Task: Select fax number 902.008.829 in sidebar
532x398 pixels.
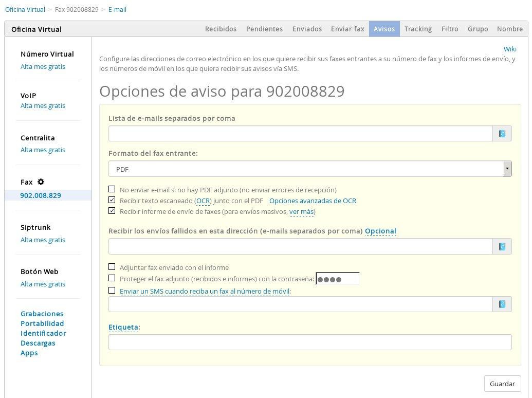Action: coord(41,195)
